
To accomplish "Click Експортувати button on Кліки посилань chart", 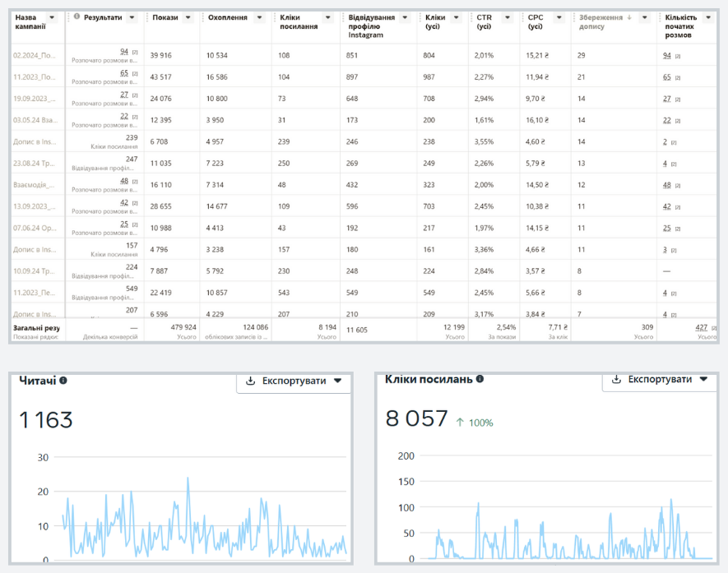I will (660, 379).
